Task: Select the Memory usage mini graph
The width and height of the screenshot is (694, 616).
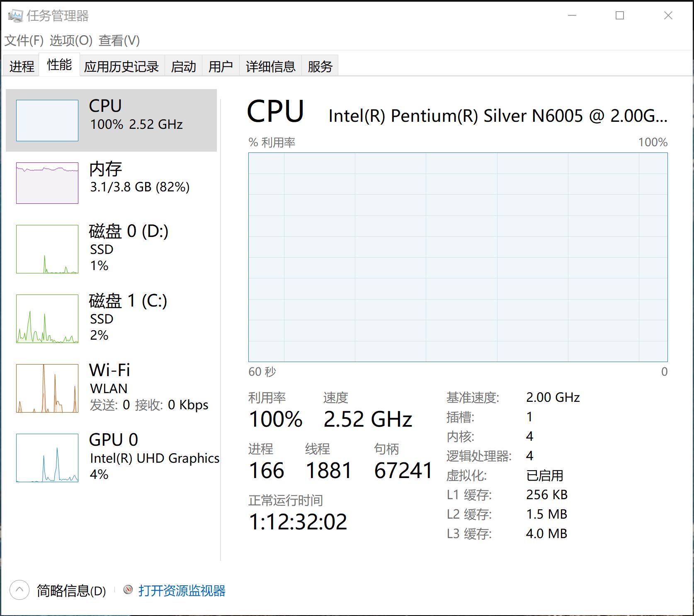Action: pos(47,183)
